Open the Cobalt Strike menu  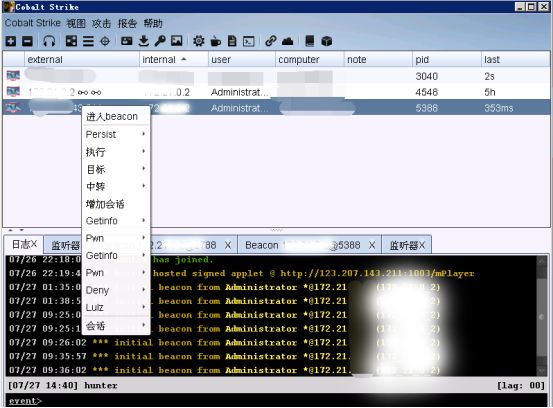point(32,23)
